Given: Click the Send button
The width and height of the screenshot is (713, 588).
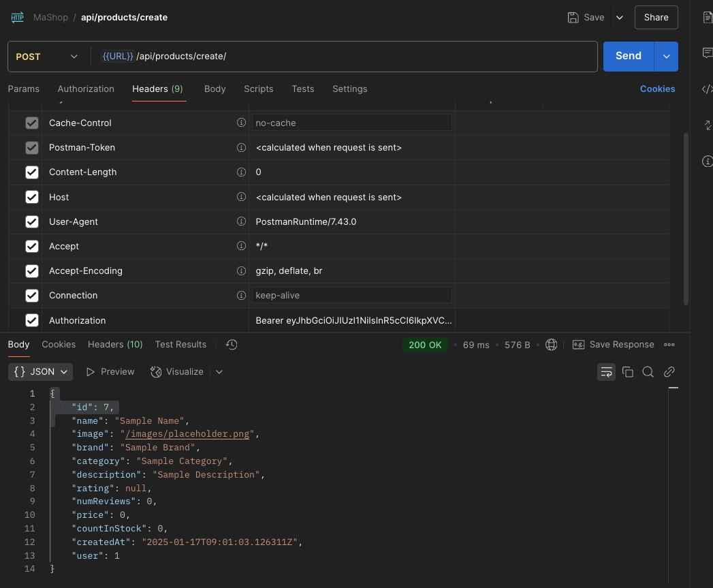Looking at the screenshot, I should (x=628, y=56).
